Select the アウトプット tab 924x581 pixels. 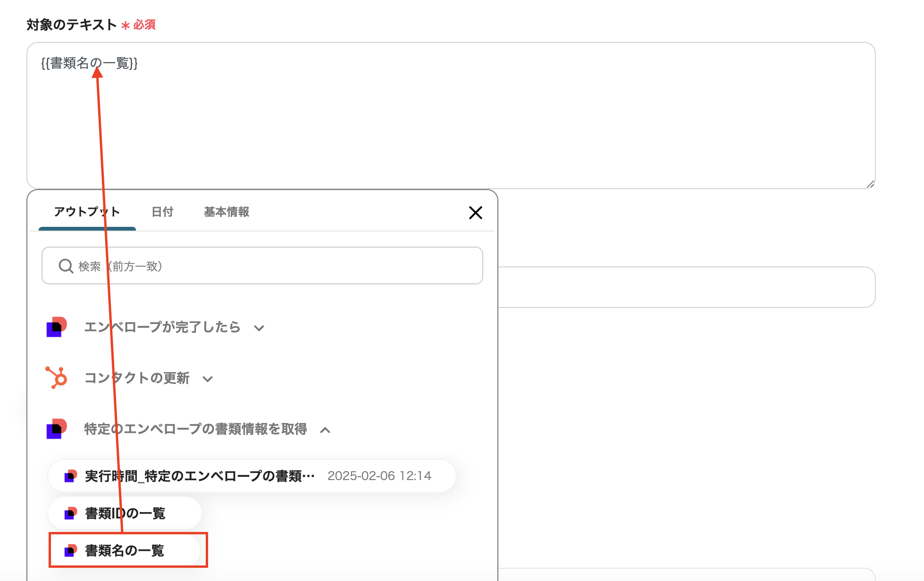87,212
